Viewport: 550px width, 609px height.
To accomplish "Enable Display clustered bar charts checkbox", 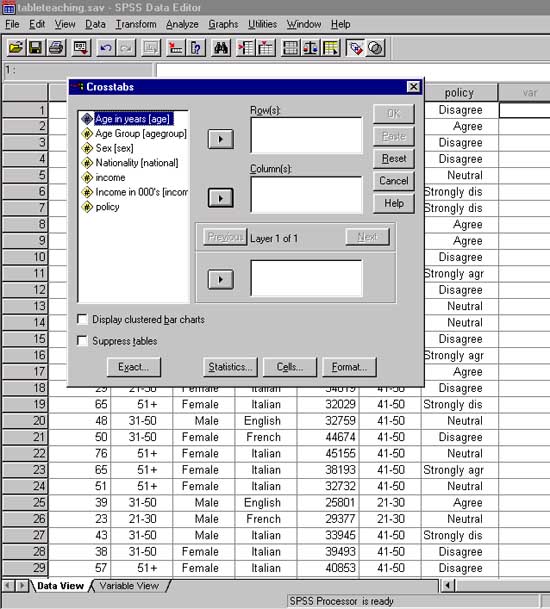I will click(x=82, y=319).
